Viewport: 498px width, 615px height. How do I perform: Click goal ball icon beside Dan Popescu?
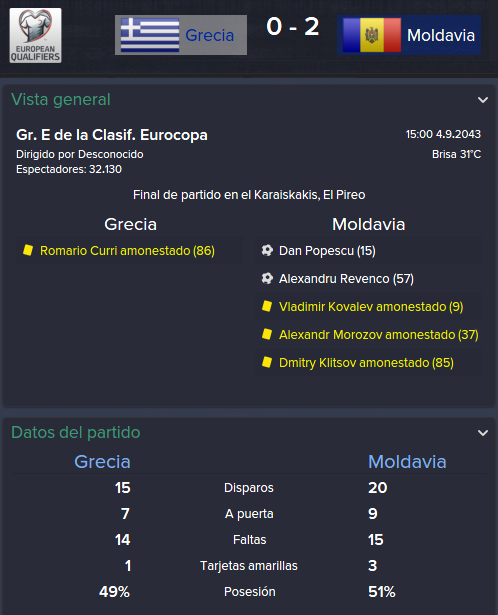[267, 250]
